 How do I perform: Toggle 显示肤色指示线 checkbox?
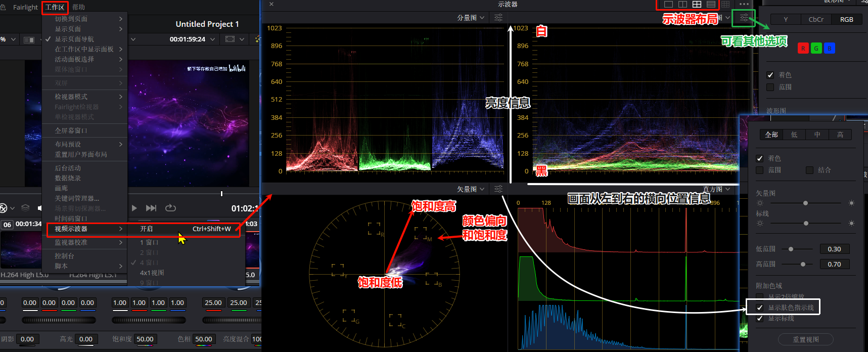coord(760,307)
